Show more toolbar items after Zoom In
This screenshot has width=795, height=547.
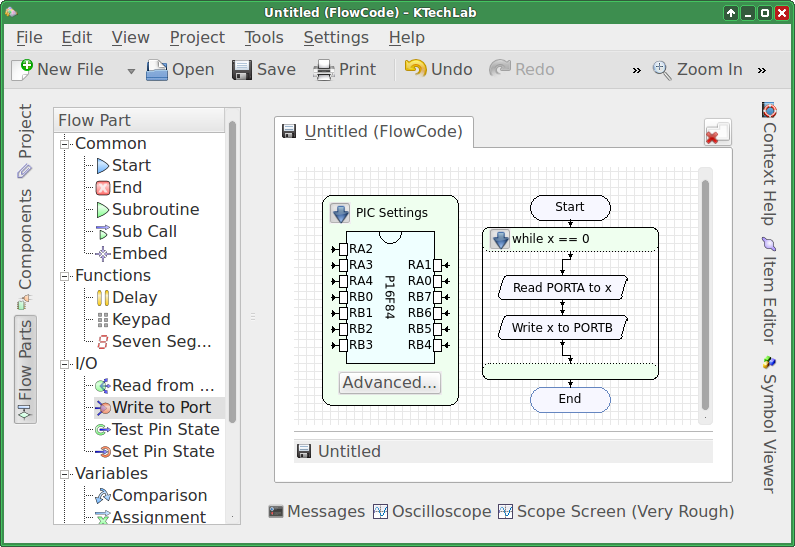pos(762,70)
